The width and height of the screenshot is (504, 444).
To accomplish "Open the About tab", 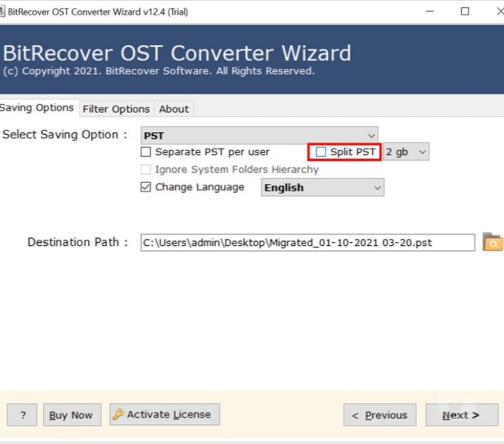I will [173, 109].
